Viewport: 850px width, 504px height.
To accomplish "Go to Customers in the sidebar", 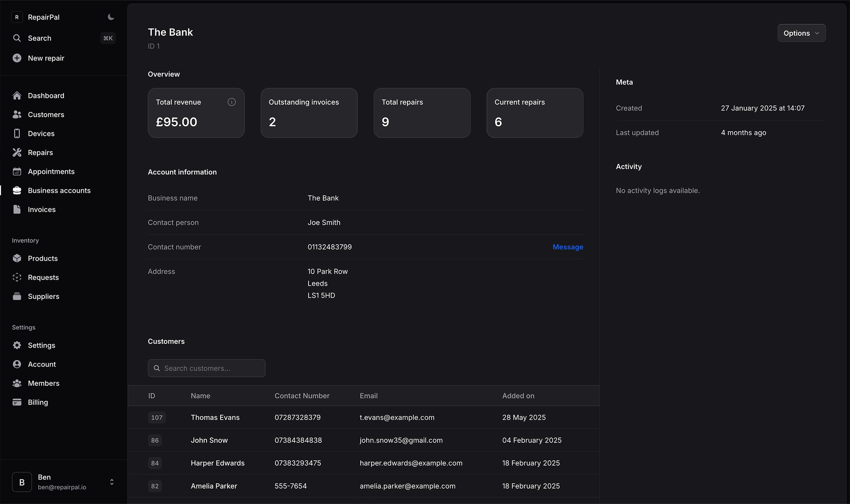I will (x=46, y=115).
